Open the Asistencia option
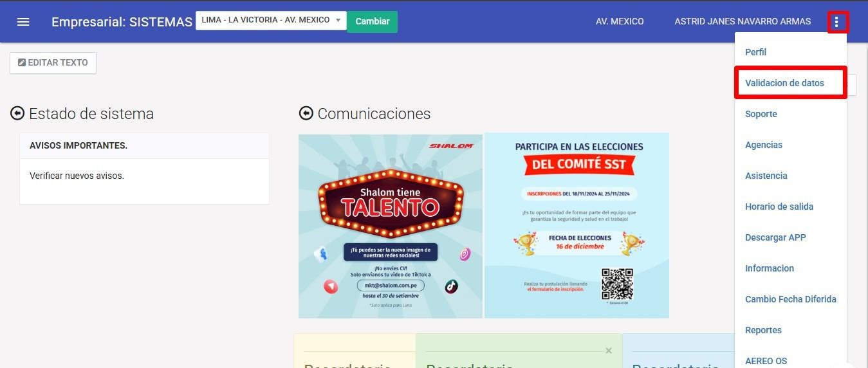The height and width of the screenshot is (368, 868). [766, 176]
